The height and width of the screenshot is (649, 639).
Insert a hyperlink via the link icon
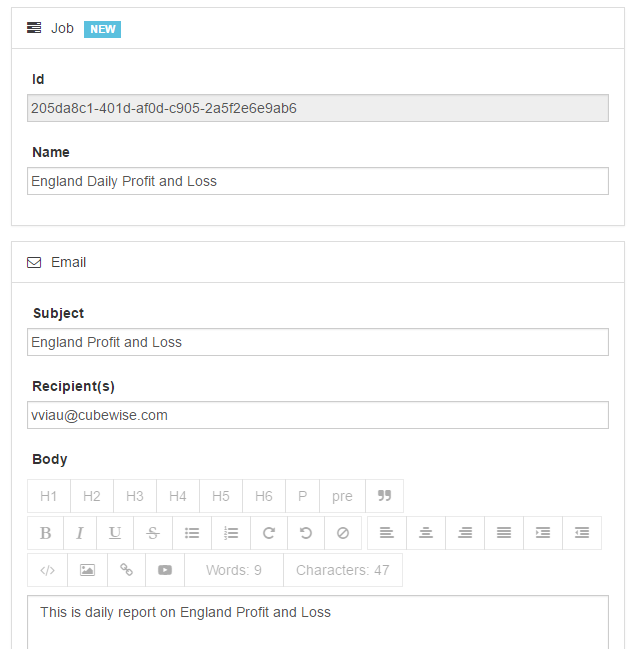pos(126,570)
